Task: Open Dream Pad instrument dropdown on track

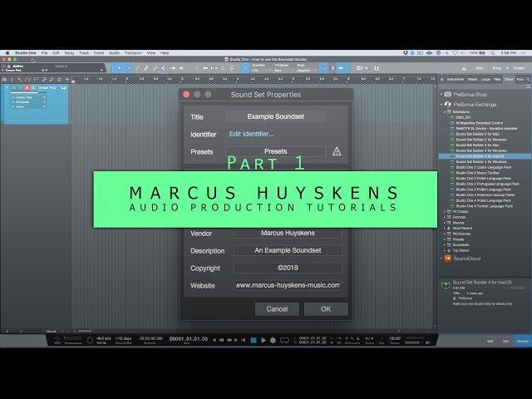Action: click(28, 97)
